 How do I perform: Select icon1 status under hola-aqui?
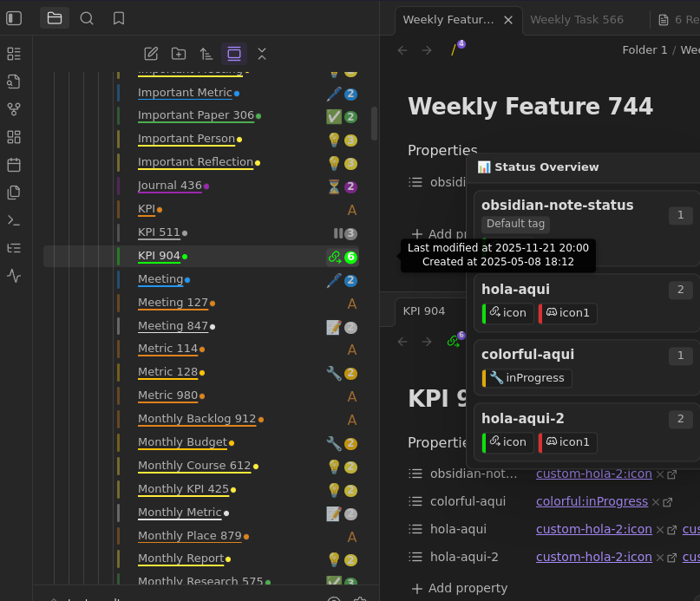pos(567,313)
